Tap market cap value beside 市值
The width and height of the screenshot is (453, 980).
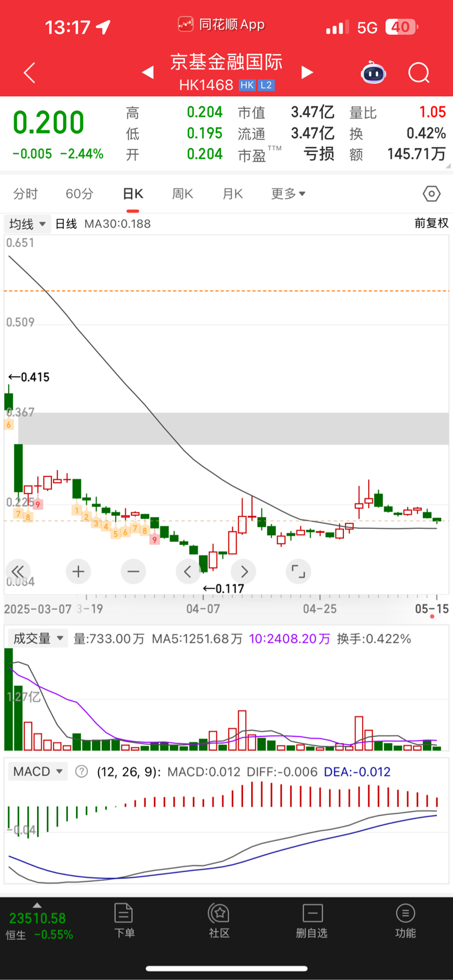click(x=313, y=112)
